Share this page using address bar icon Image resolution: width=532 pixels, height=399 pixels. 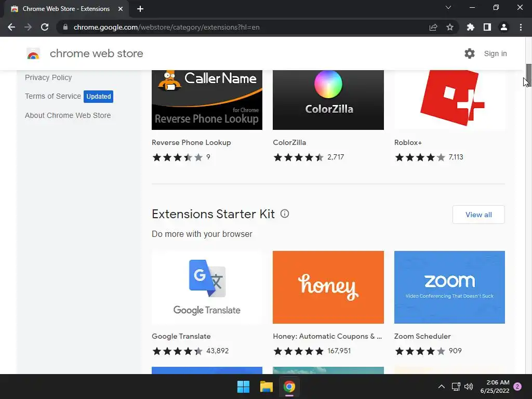click(433, 27)
